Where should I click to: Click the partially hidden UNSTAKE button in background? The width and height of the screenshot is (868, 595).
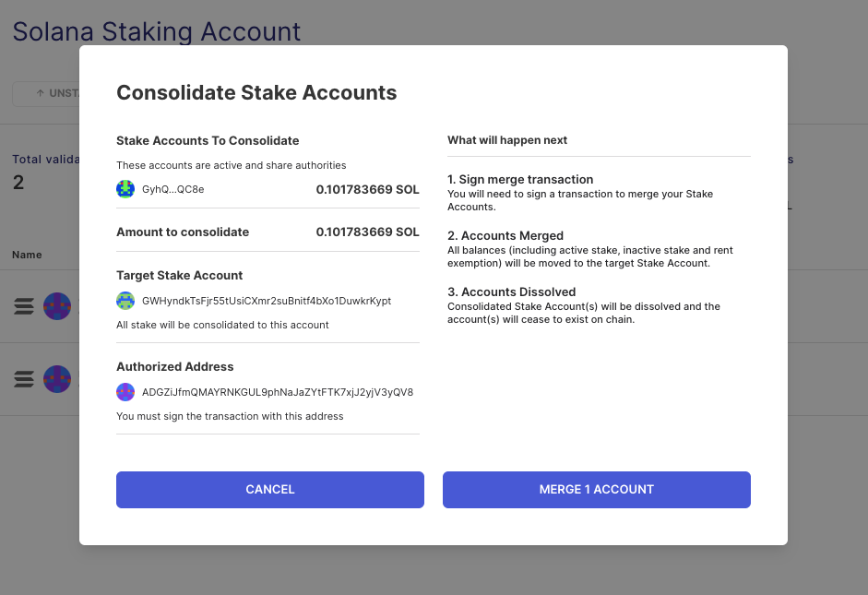click(x=46, y=93)
